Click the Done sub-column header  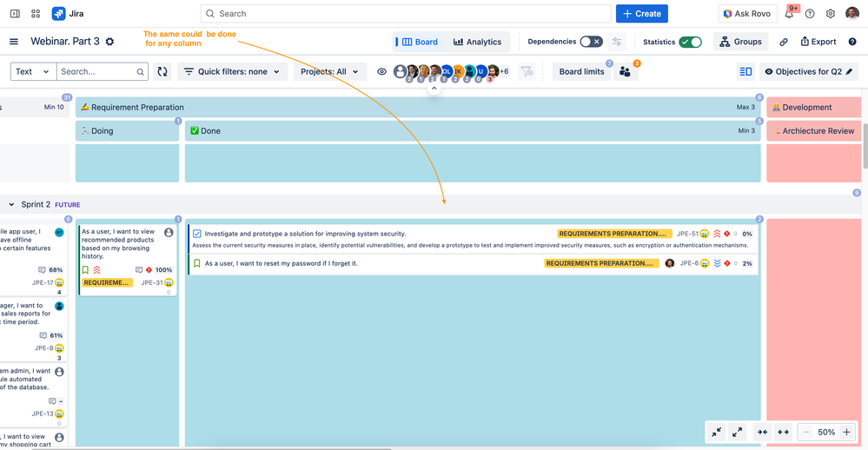pos(472,131)
